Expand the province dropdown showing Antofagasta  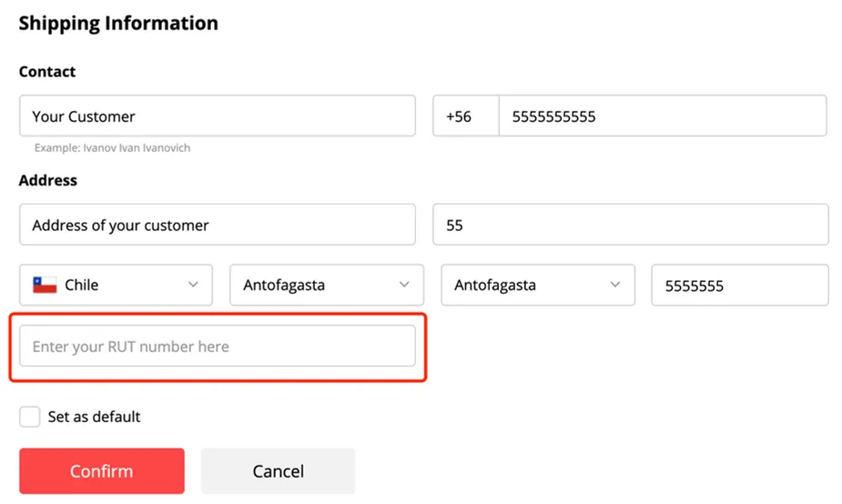327,285
